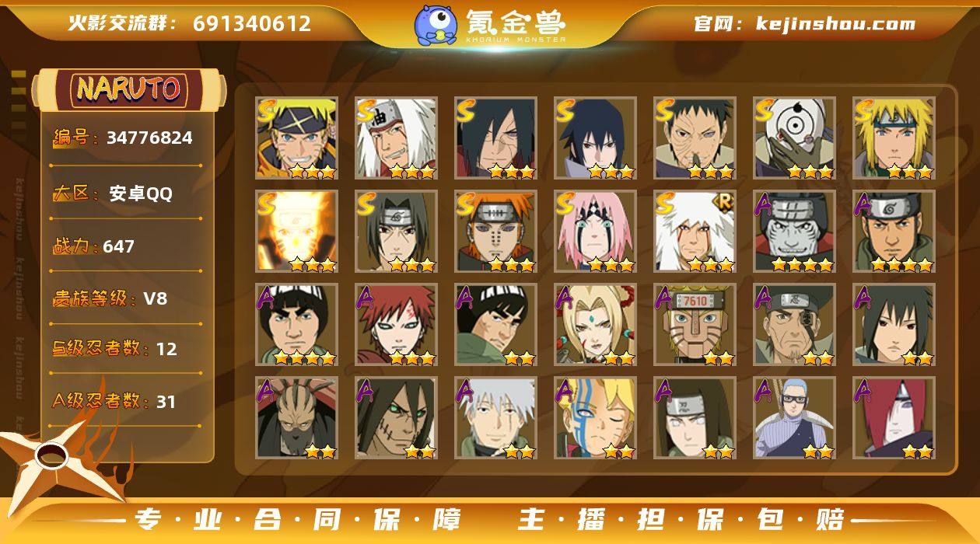Select the account ID 34776824 field
Image resolution: width=980 pixels, height=544 pixels.
[124, 138]
